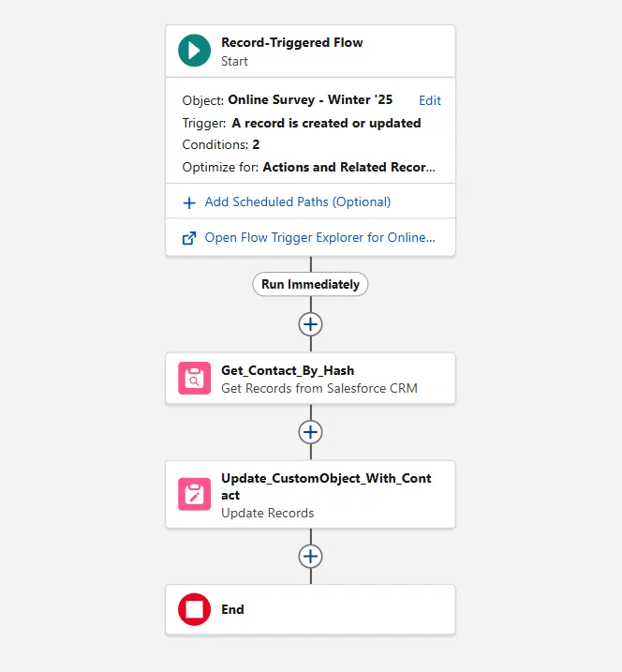
Task: Open Add Scheduled Paths (Optional) link
Action: coord(298,202)
